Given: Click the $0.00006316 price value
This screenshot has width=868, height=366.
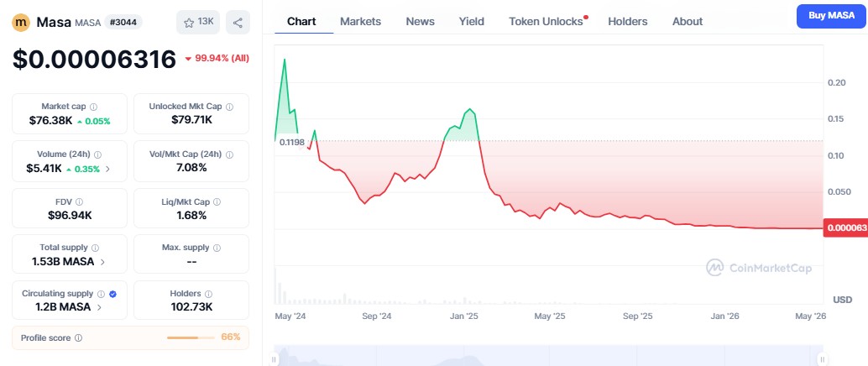Looking at the screenshot, I should pyautogui.click(x=94, y=60).
